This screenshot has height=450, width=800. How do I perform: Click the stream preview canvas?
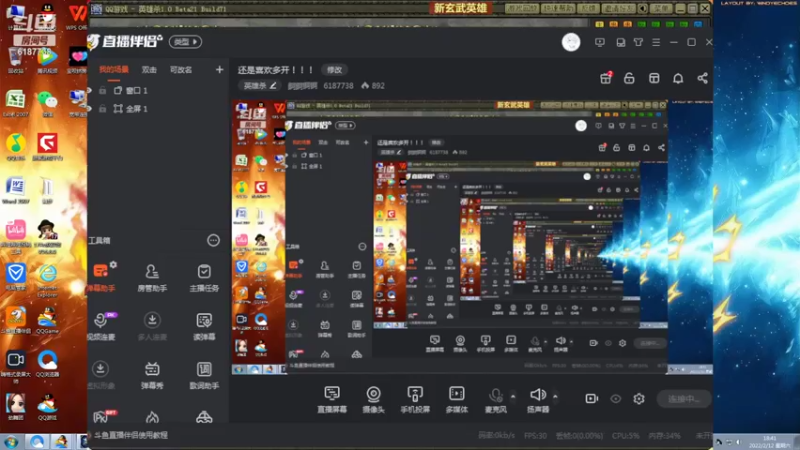(472, 237)
